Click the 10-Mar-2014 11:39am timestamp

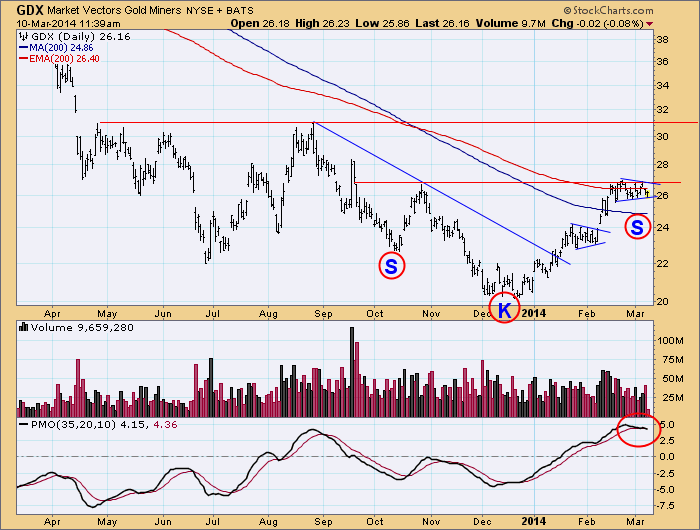(x=68, y=23)
